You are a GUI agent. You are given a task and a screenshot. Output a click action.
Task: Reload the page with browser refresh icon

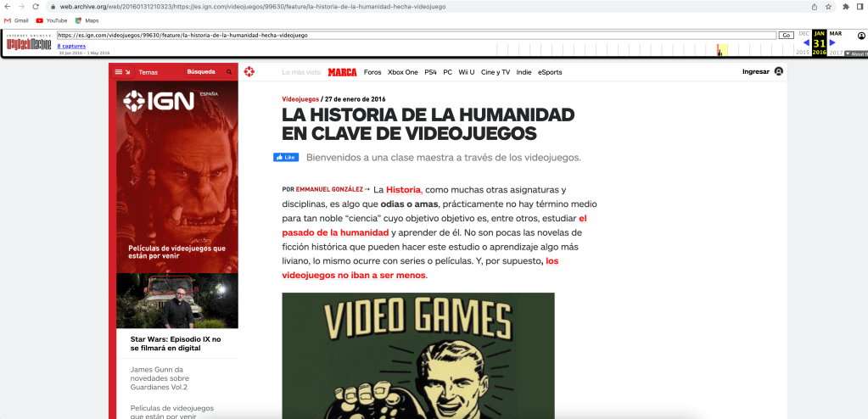click(36, 6)
